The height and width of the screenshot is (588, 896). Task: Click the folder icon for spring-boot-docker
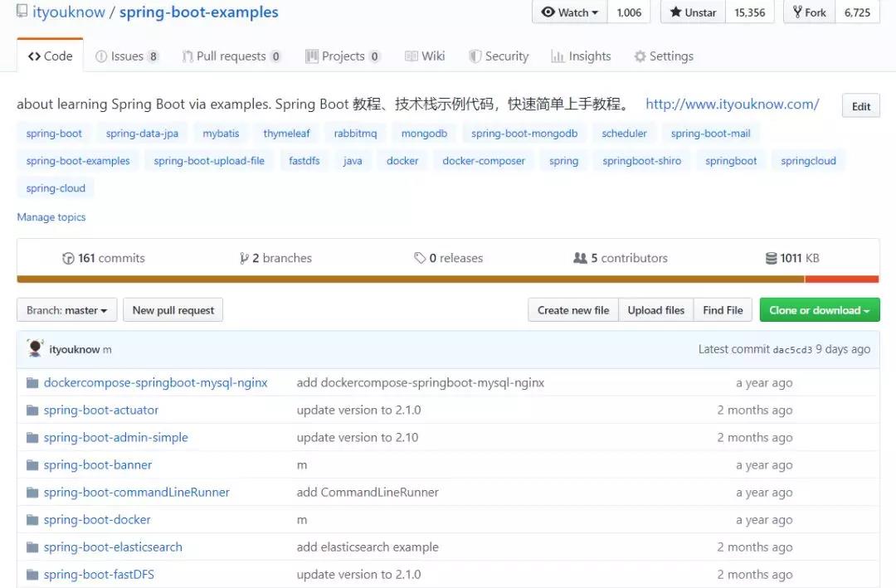tap(32, 520)
